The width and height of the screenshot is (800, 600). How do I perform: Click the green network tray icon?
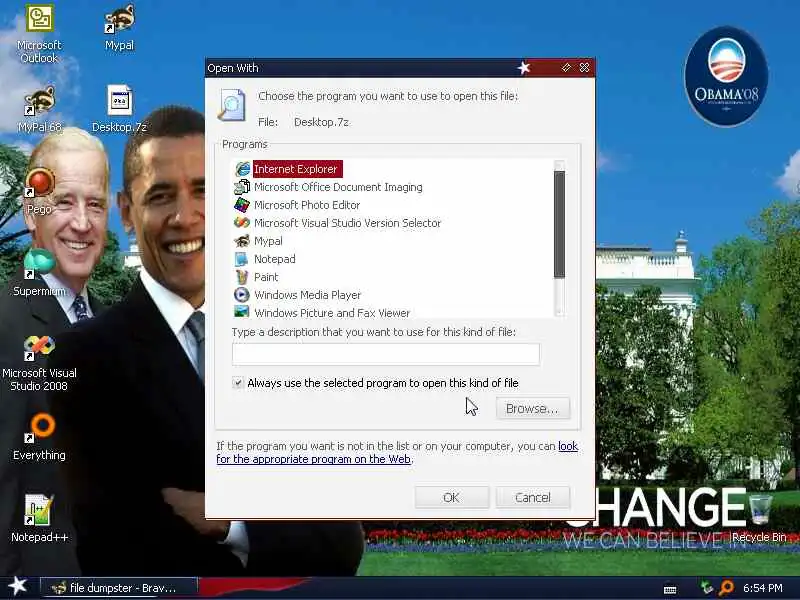pyautogui.click(x=707, y=587)
